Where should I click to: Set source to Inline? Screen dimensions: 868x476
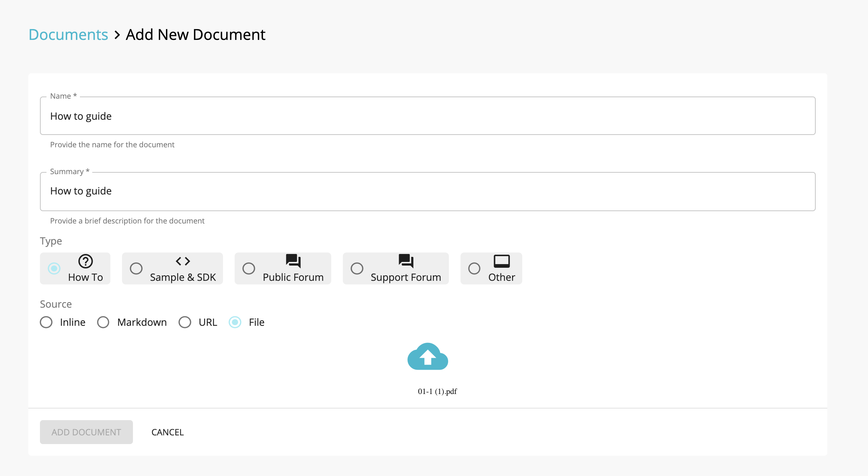(x=46, y=322)
